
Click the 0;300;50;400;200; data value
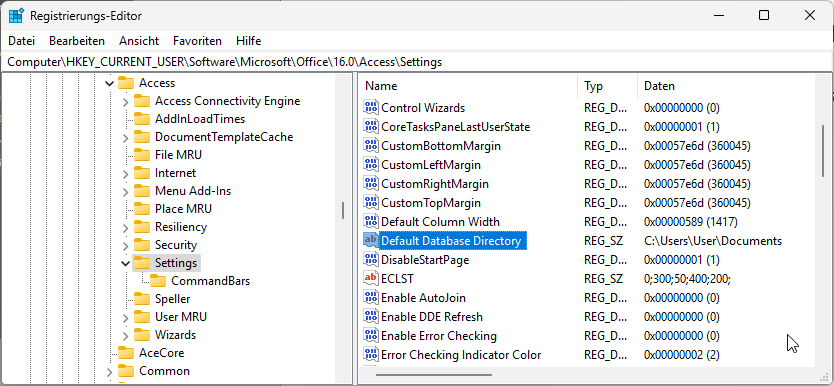687,279
